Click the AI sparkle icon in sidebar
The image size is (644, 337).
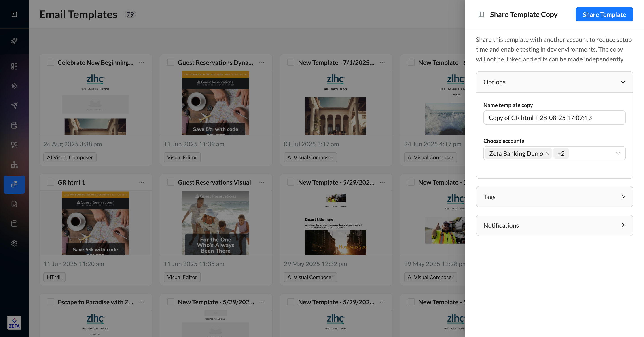click(14, 41)
